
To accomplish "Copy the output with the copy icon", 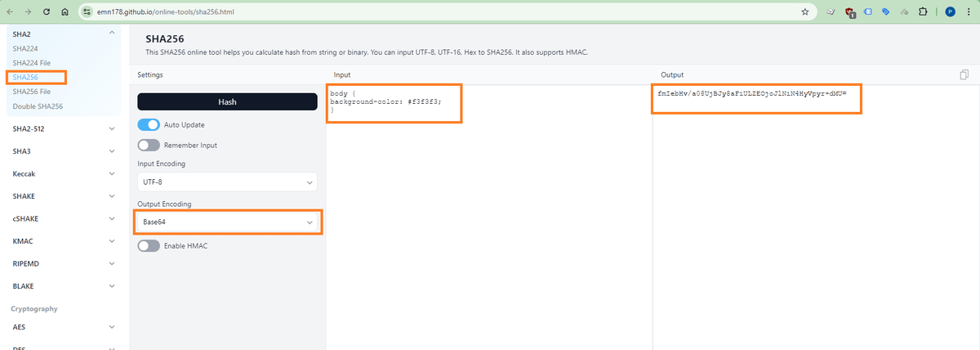I will pos(964,74).
